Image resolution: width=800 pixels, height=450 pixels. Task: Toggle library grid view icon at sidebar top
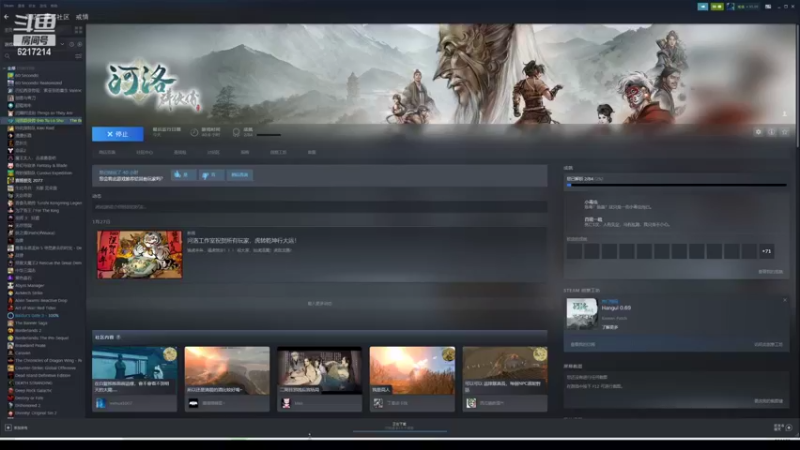[x=79, y=30]
